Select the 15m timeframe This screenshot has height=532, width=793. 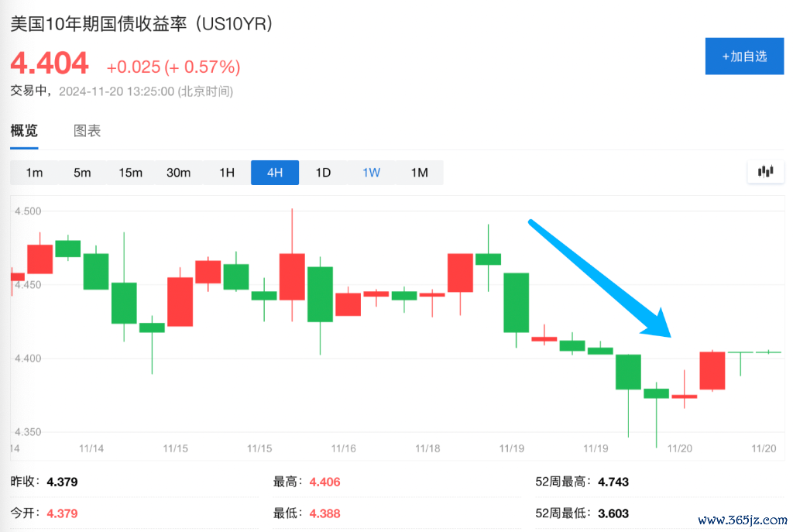[x=130, y=173]
